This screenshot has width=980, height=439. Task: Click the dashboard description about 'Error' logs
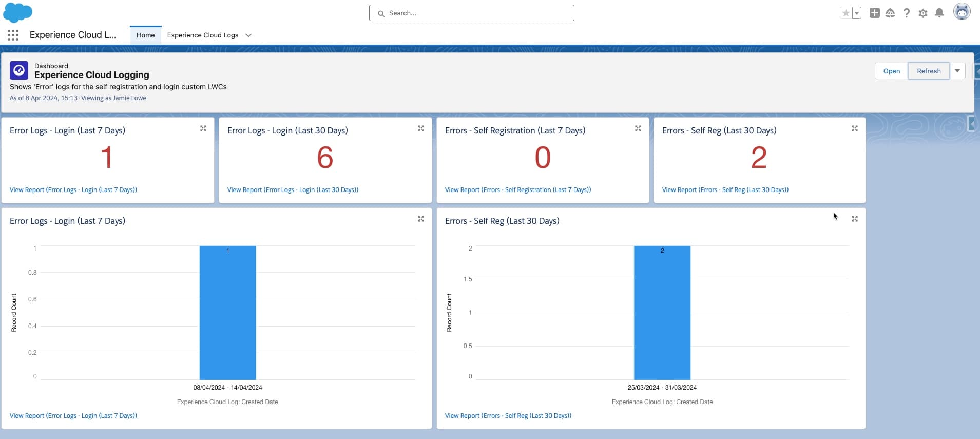(118, 87)
